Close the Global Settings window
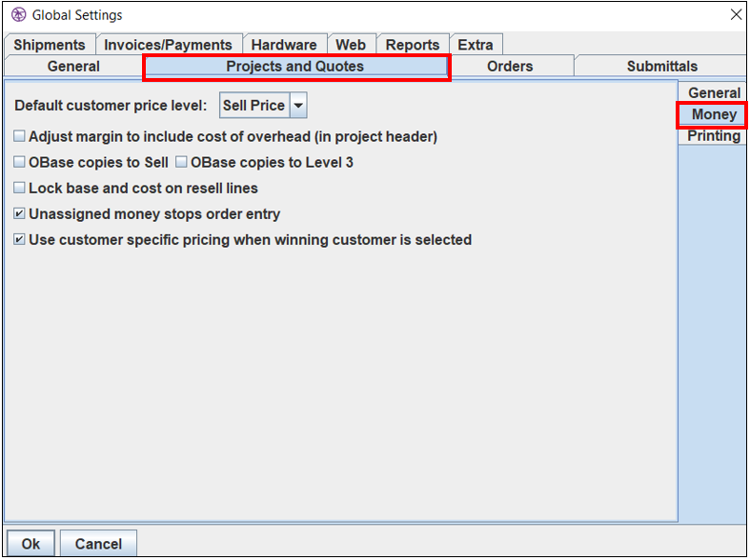Viewport: 750px width, 560px height. point(736,15)
